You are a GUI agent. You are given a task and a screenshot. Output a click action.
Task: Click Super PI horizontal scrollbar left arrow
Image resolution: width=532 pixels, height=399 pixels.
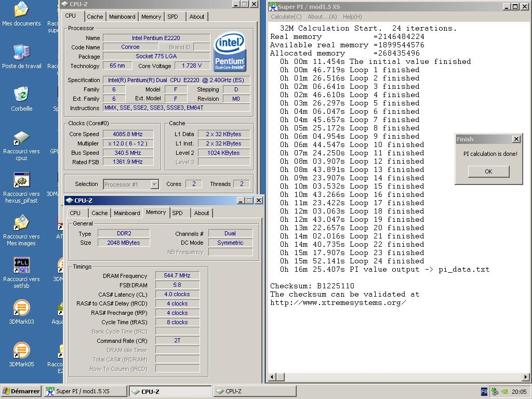coord(272,377)
